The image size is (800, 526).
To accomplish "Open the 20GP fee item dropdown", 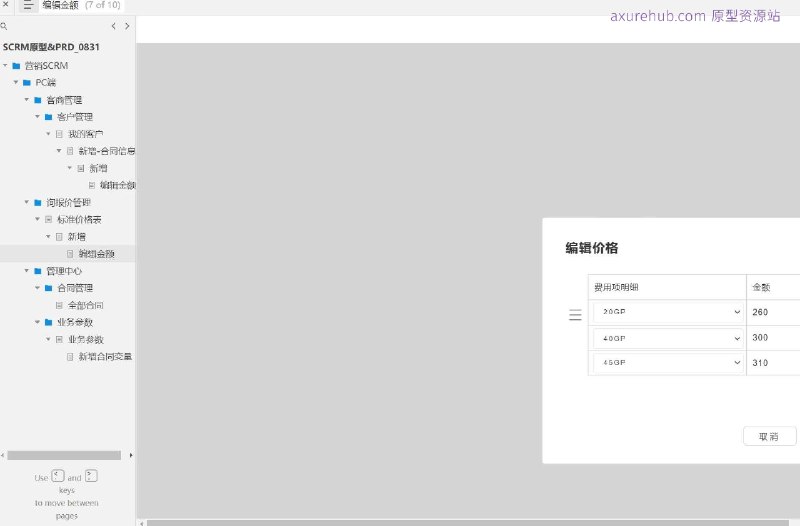I will 667,312.
